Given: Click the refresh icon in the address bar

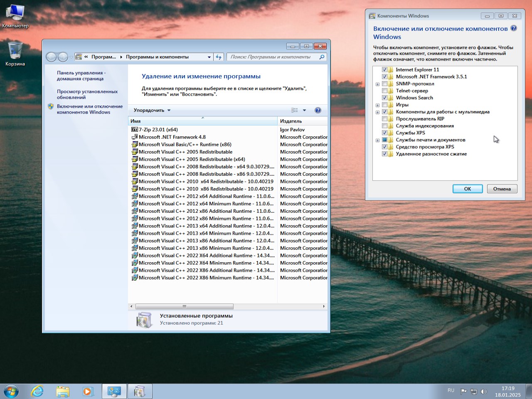Looking at the screenshot, I should [219, 57].
